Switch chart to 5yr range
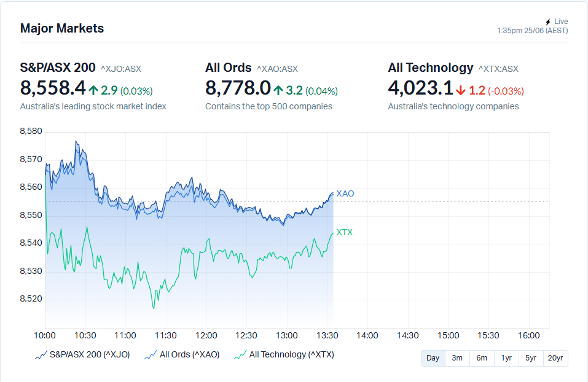Image resolution: width=588 pixels, height=382 pixels. pos(531,358)
